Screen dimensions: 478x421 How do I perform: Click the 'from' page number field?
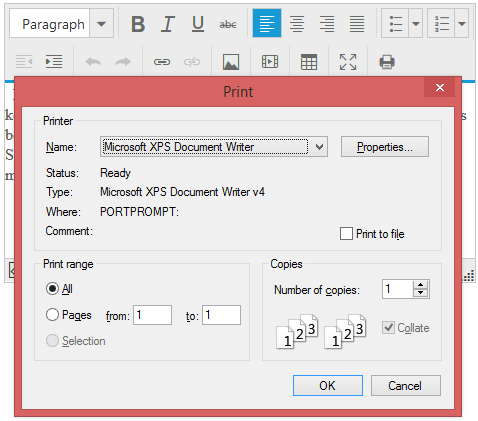(x=152, y=315)
